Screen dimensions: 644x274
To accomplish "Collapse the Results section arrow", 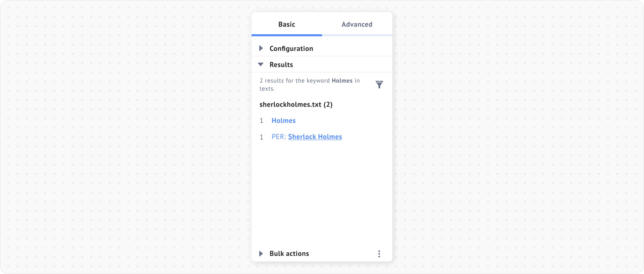I will tap(261, 64).
